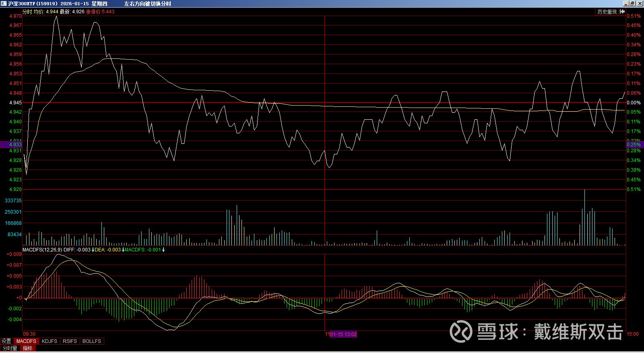The height and width of the screenshot is (353, 644).
Task: Show the BOLLFS indicator tab
Action: coord(92,341)
